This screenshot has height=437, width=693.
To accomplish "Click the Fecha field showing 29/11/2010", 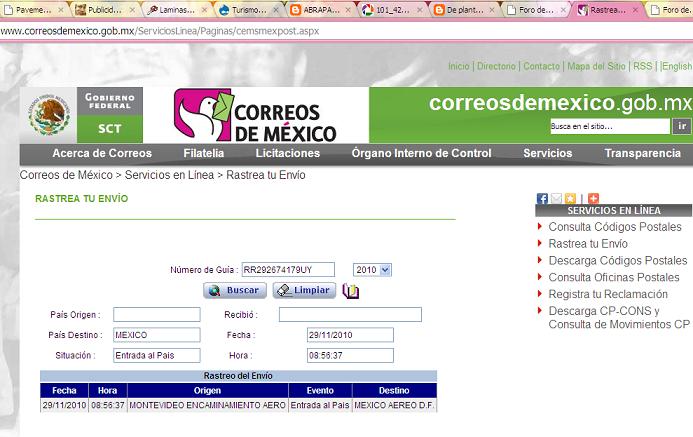I will (350, 335).
